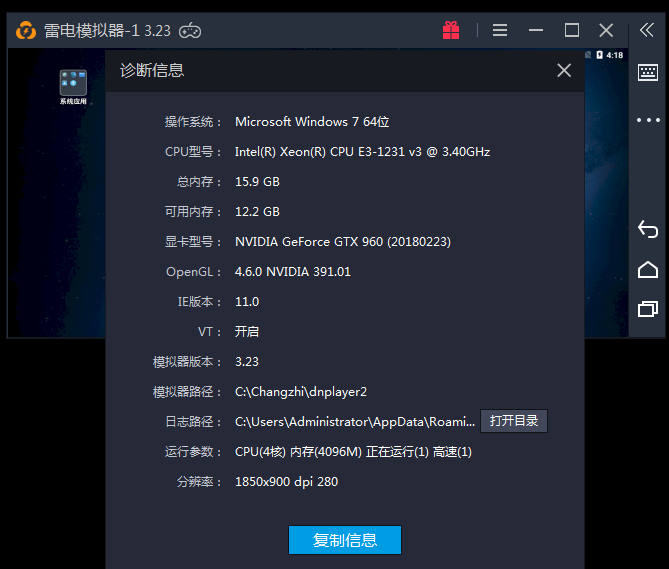Minimize the emulator window
Screen dimensions: 669x569
[538, 30]
